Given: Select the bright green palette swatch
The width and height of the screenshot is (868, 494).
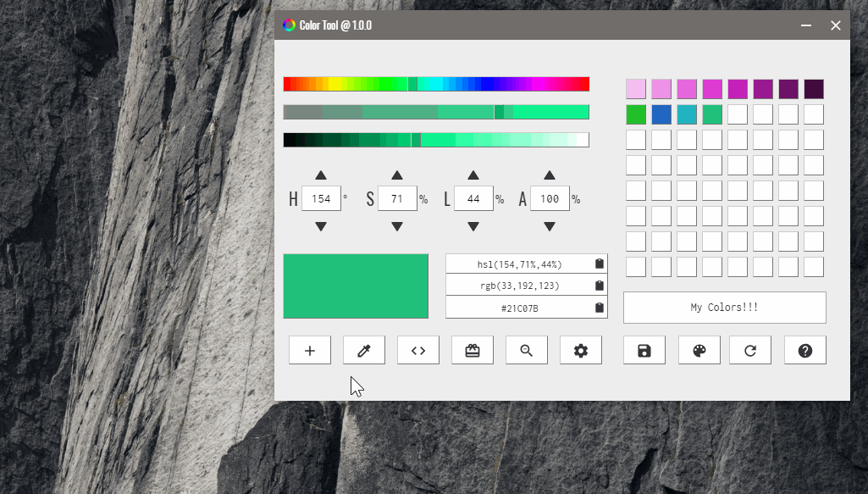Looking at the screenshot, I should (x=636, y=114).
